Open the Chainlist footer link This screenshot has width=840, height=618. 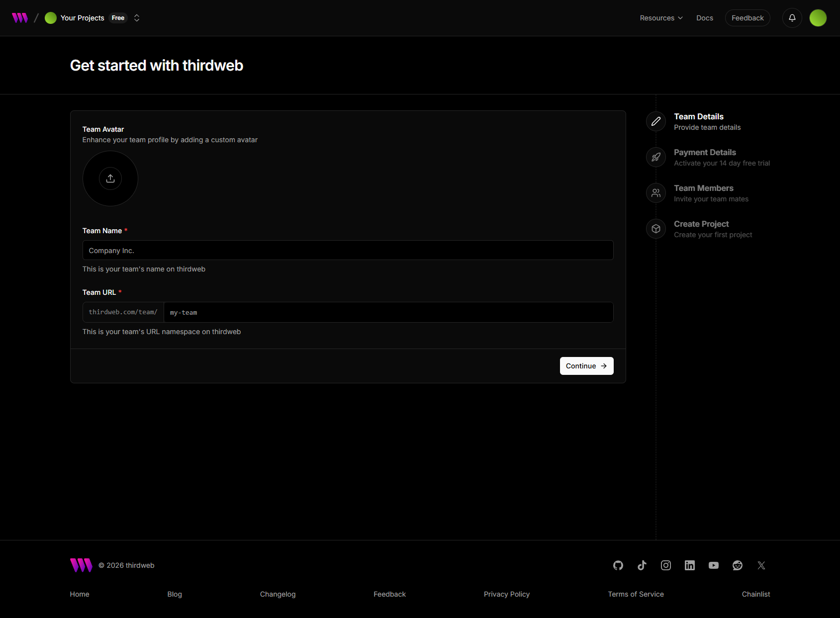click(756, 594)
